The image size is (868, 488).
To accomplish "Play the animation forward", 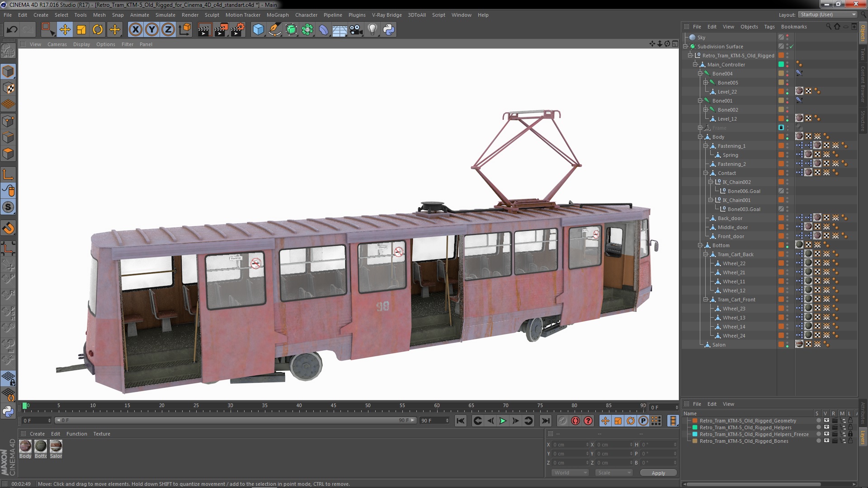I will tap(502, 421).
